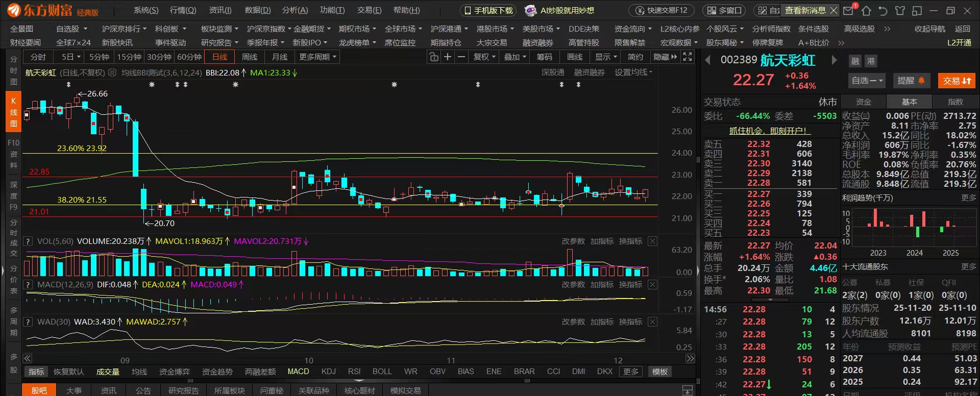Open the 分析(A) menu
The image size is (980, 396).
pyautogui.click(x=295, y=10)
